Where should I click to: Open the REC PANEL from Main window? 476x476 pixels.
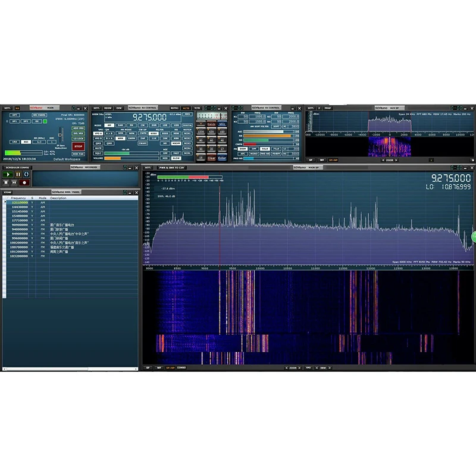39,115
